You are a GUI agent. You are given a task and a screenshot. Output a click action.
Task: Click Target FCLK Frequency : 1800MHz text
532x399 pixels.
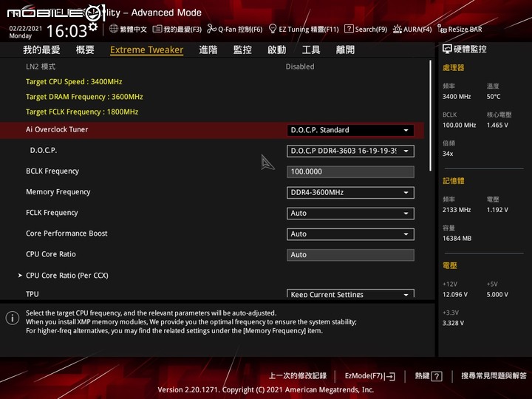(82, 112)
